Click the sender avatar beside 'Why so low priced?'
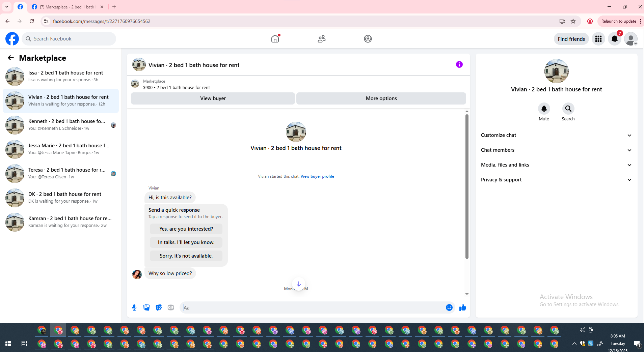 pyautogui.click(x=137, y=274)
